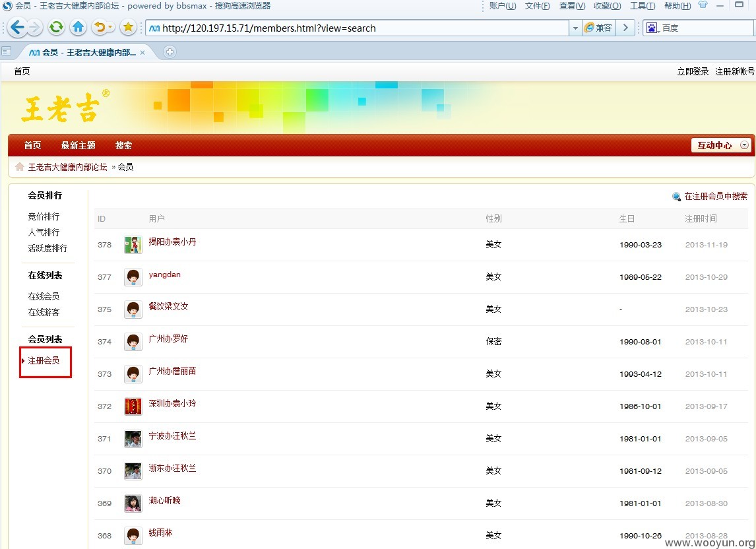Bookmark the page with the star icon
This screenshot has height=549, width=756.
point(128,28)
